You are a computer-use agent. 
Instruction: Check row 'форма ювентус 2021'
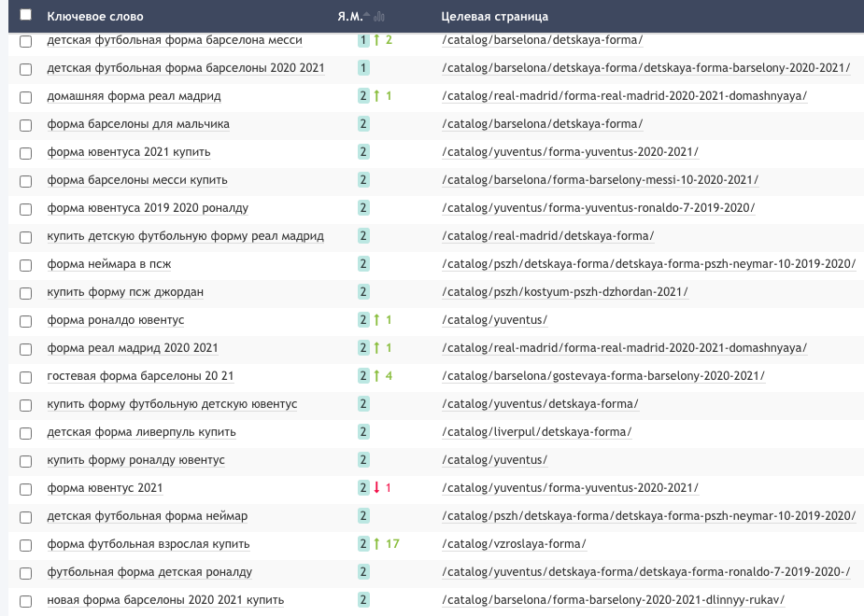tap(26, 489)
